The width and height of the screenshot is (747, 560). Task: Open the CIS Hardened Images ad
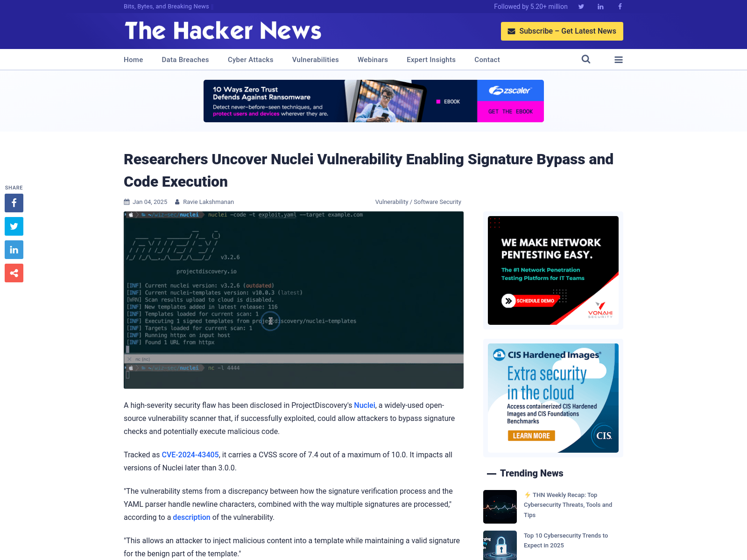tap(553, 398)
